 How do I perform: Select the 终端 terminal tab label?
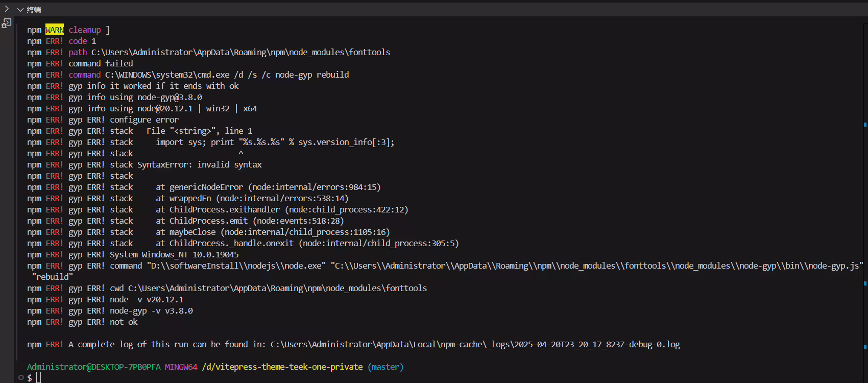pyautogui.click(x=34, y=10)
